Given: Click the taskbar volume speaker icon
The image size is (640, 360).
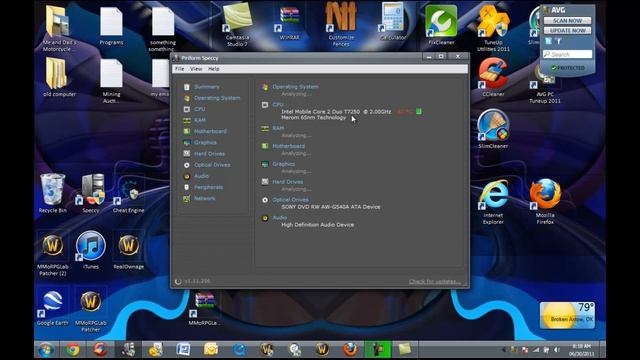Looking at the screenshot, I should (x=557, y=350).
